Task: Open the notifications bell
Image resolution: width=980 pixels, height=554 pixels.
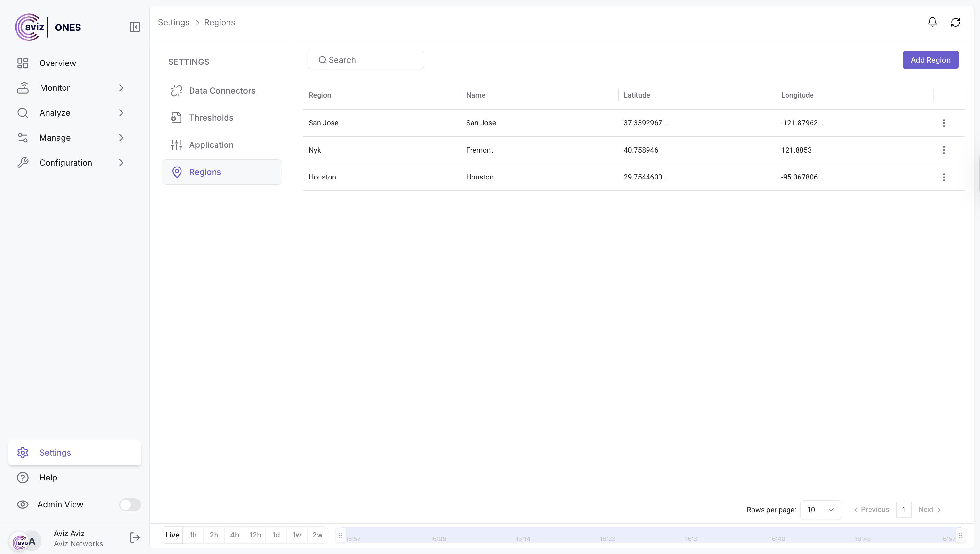Action: tap(932, 22)
